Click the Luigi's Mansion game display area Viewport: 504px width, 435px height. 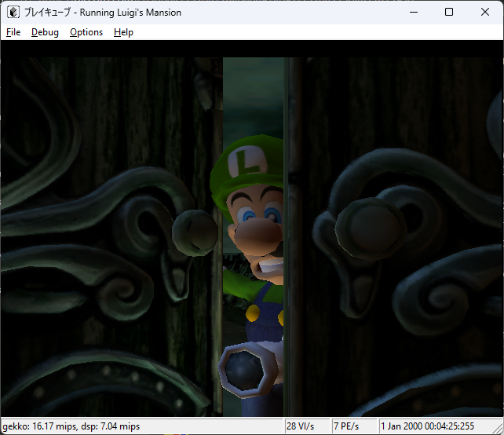point(252,228)
